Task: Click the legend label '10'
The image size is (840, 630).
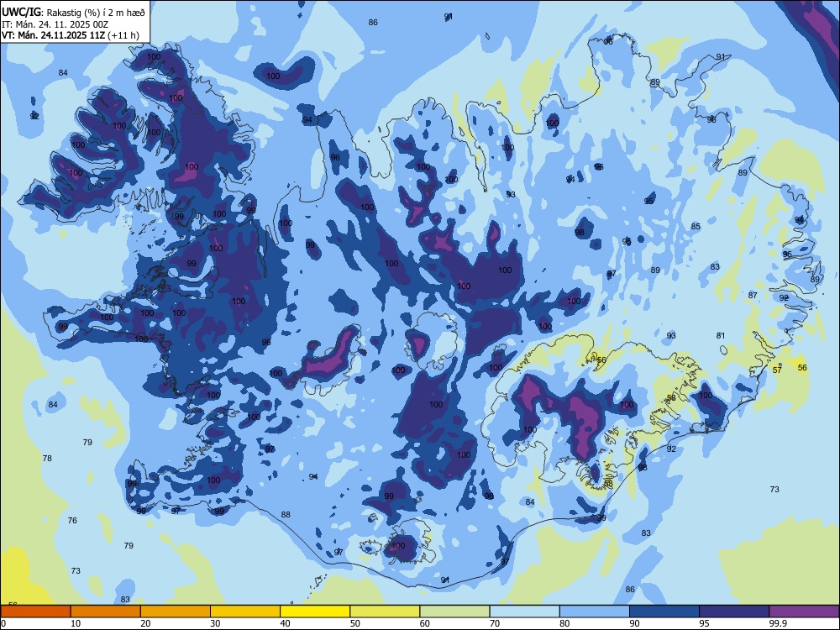Action: coord(76,623)
